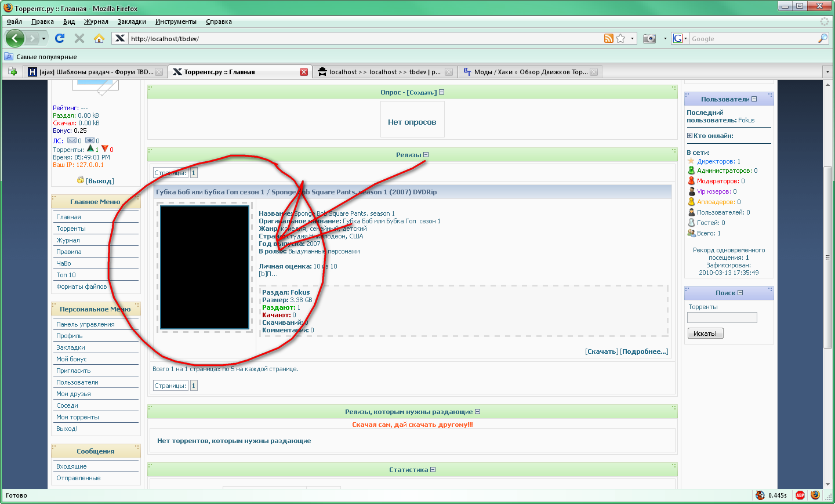Click the Скачать link

point(601,351)
